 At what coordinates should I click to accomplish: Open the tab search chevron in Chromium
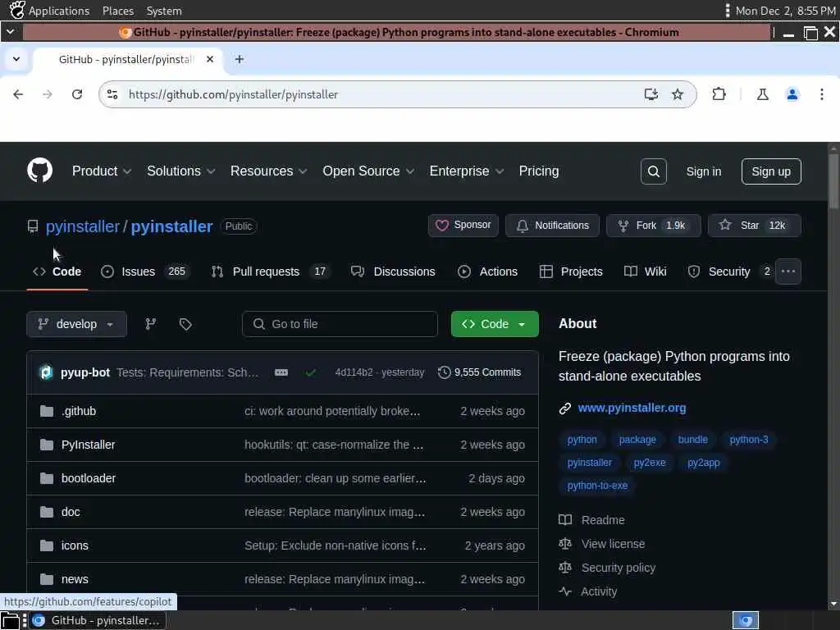(16, 59)
